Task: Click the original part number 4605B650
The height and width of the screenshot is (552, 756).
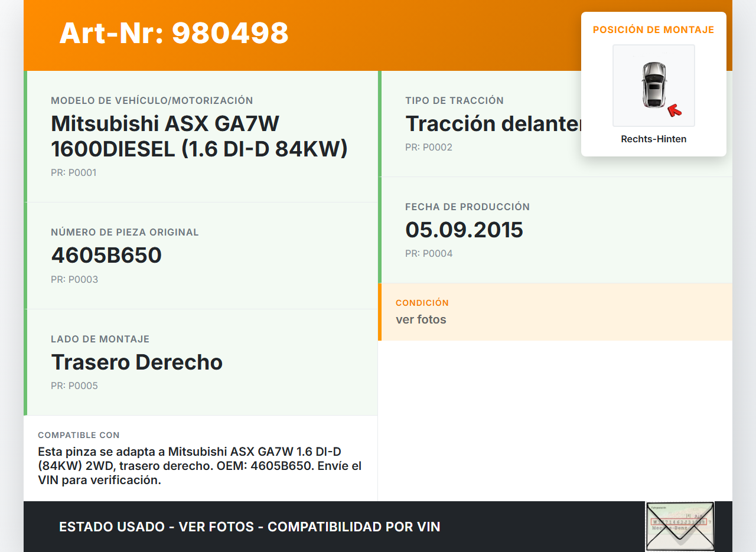Action: 106,255
